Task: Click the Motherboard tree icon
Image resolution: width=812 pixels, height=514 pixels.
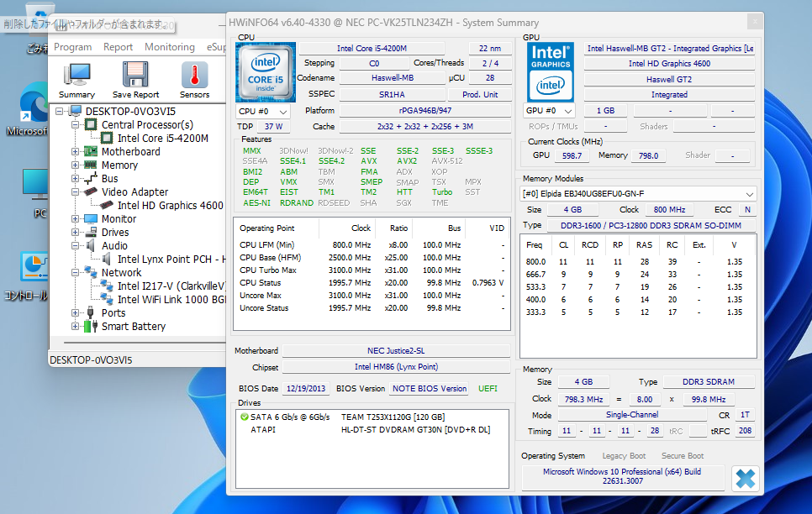Action: pos(91,151)
